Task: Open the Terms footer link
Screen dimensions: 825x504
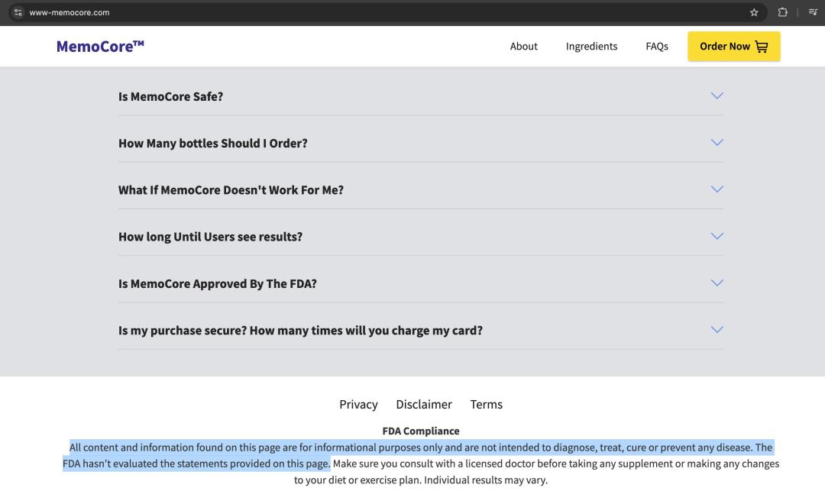Action: tap(487, 404)
